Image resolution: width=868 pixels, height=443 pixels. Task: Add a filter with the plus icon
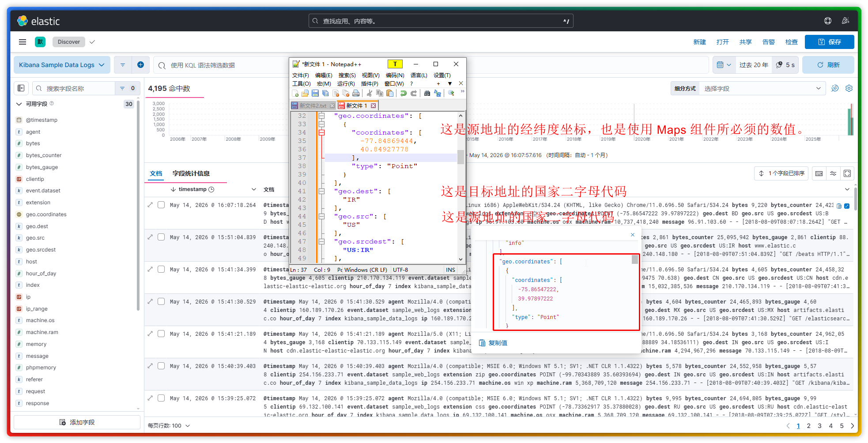tap(140, 65)
